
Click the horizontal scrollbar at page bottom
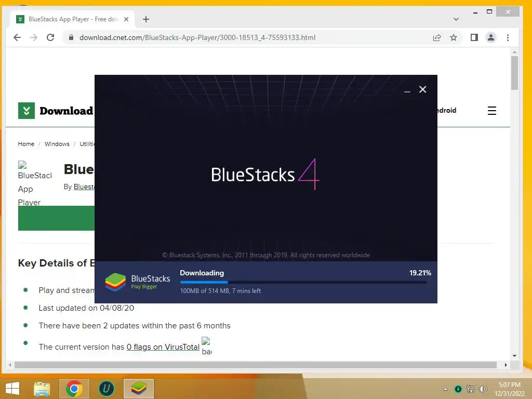click(x=255, y=365)
